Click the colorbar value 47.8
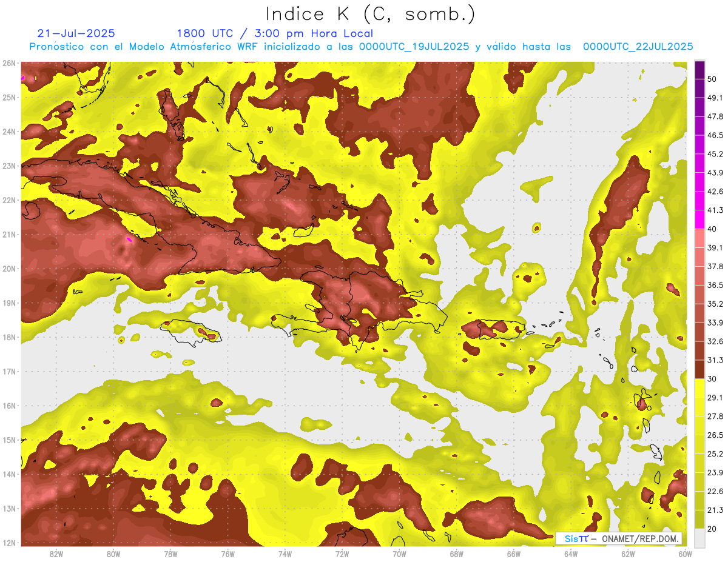 point(716,116)
